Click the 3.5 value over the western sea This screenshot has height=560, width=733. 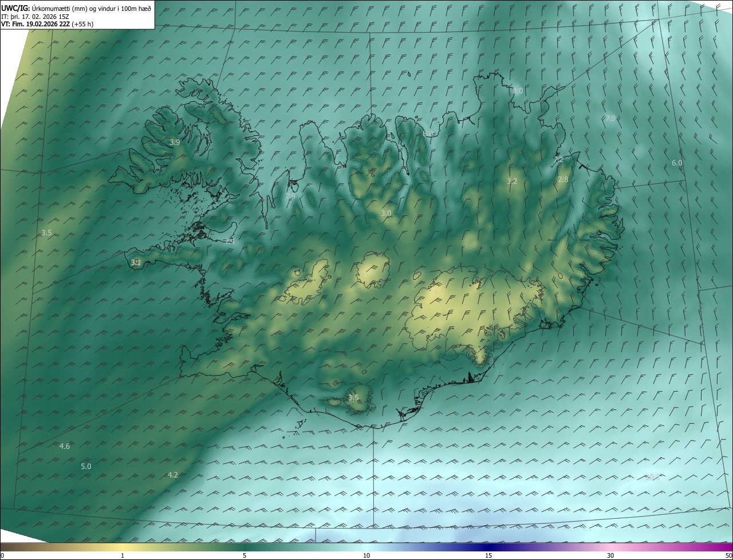pyautogui.click(x=47, y=233)
